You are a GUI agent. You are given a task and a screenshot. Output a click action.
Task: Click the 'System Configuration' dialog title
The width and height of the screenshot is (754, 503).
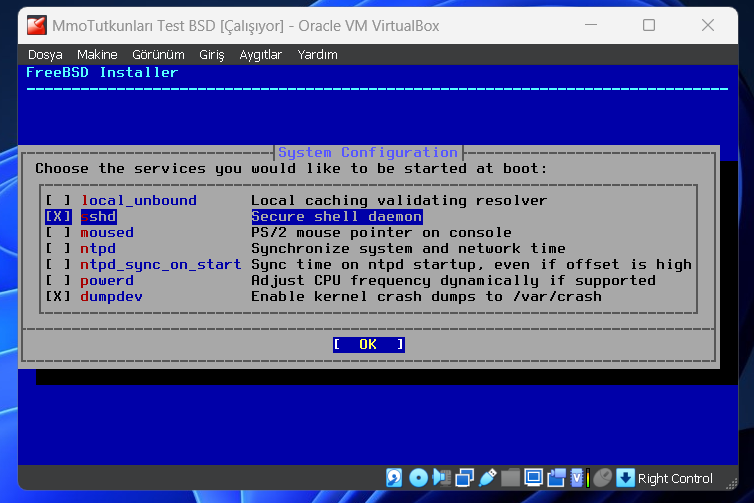click(x=368, y=152)
